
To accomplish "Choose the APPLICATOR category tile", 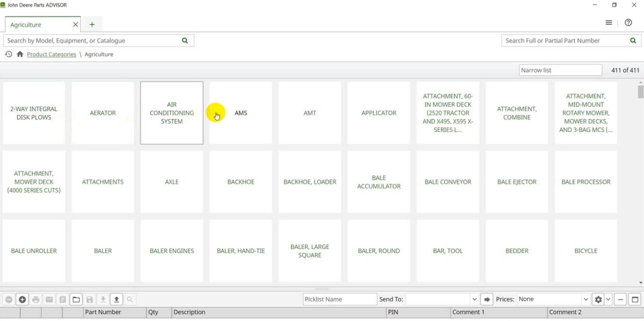I will (x=379, y=113).
